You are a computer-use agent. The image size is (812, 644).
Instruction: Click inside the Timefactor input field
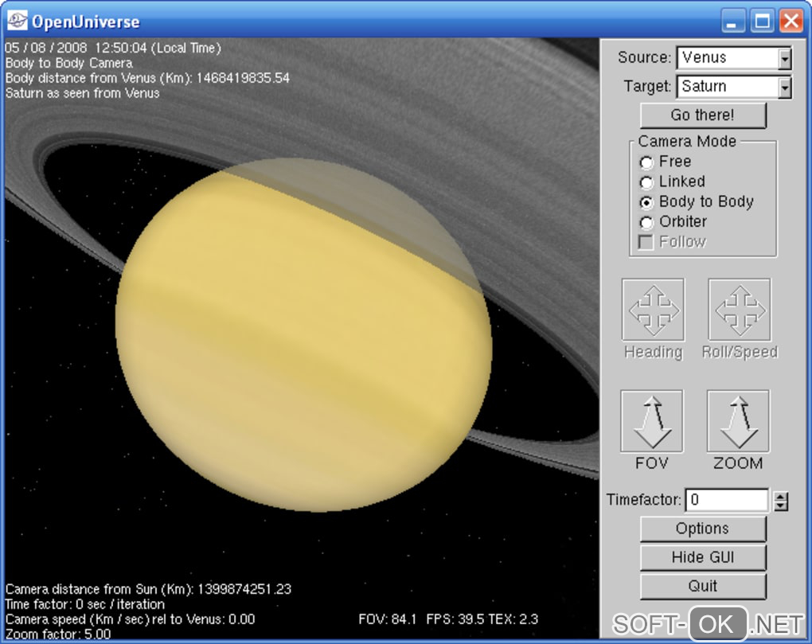click(726, 501)
